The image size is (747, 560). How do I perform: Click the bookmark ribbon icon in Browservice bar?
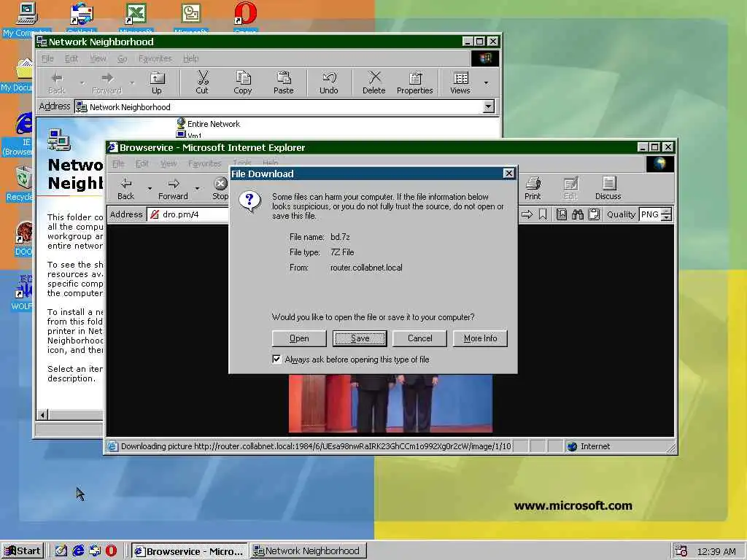(x=543, y=215)
